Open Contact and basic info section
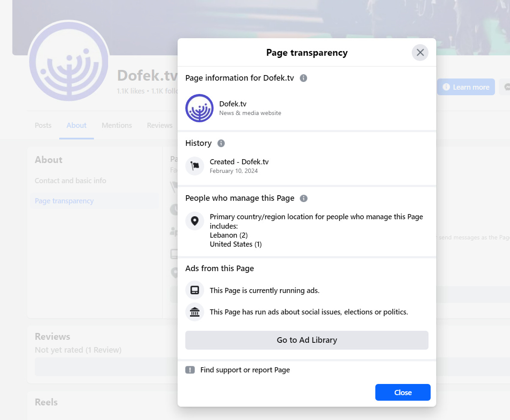The height and width of the screenshot is (420, 510). point(71,181)
